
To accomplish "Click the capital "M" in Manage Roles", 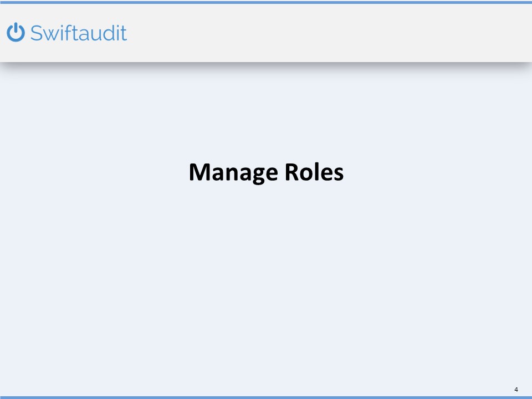I will tap(198, 172).
